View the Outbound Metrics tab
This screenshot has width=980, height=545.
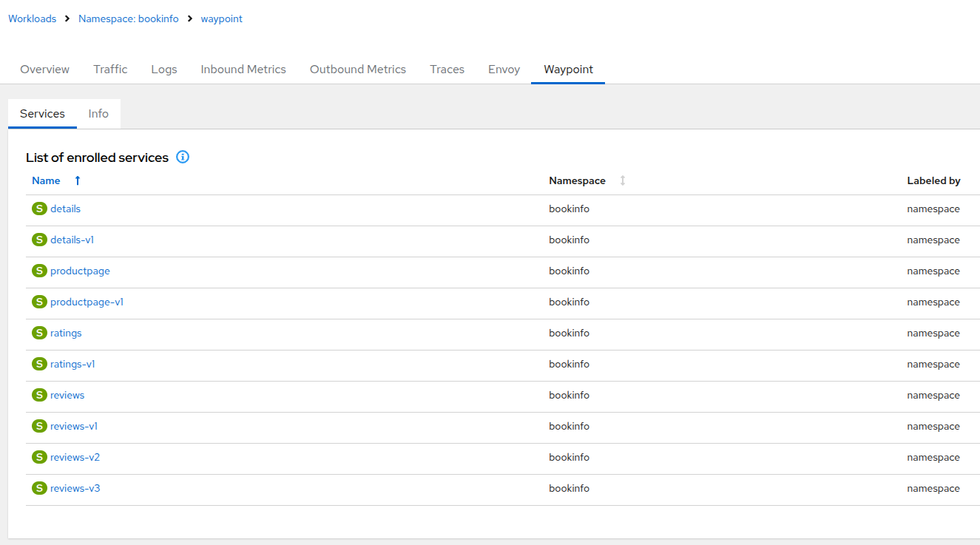pos(357,70)
